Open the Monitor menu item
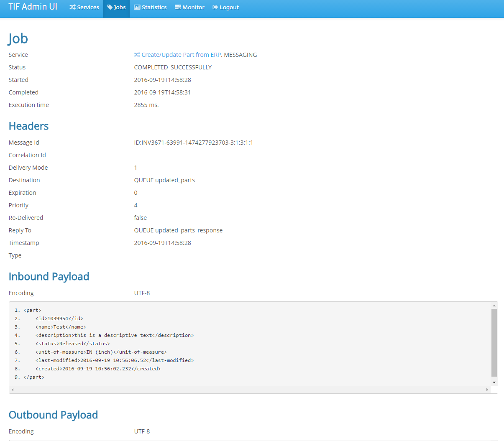The height and width of the screenshot is (441, 504). [x=189, y=7]
